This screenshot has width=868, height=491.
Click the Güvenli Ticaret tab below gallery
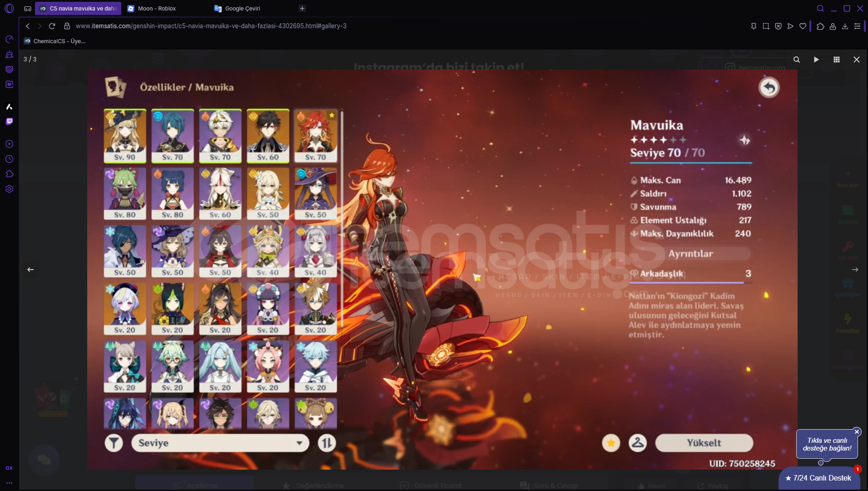tap(430, 485)
